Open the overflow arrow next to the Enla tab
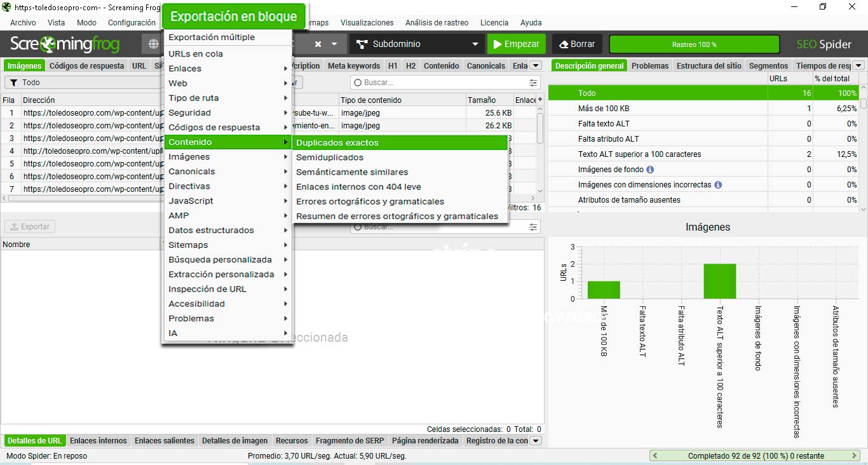The image size is (868, 465). [534, 65]
